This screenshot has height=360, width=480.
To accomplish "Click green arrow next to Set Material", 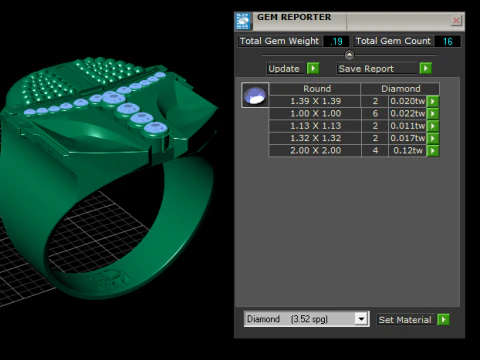I will point(443,319).
